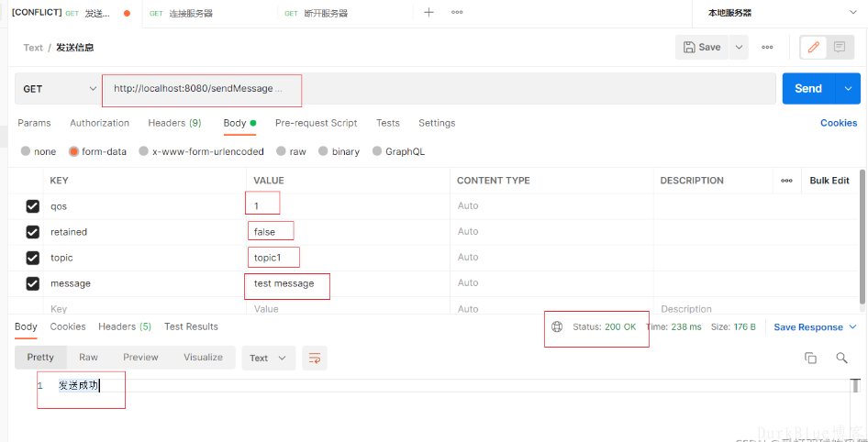Open column options ellipsis in table header
This screenshot has width=868, height=442.
point(786,181)
